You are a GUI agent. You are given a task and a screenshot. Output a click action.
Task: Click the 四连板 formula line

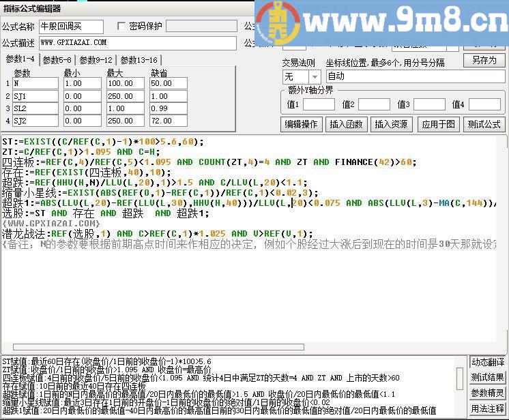pyautogui.click(x=209, y=162)
